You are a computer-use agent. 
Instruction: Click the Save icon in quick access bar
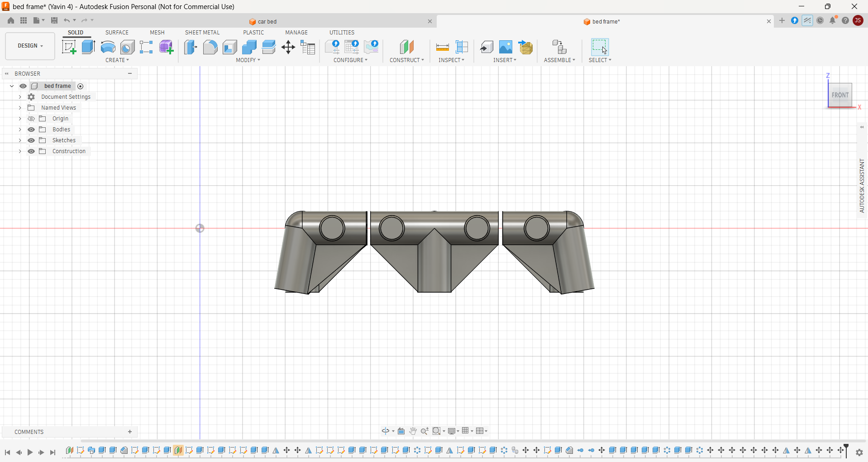coord(54,20)
